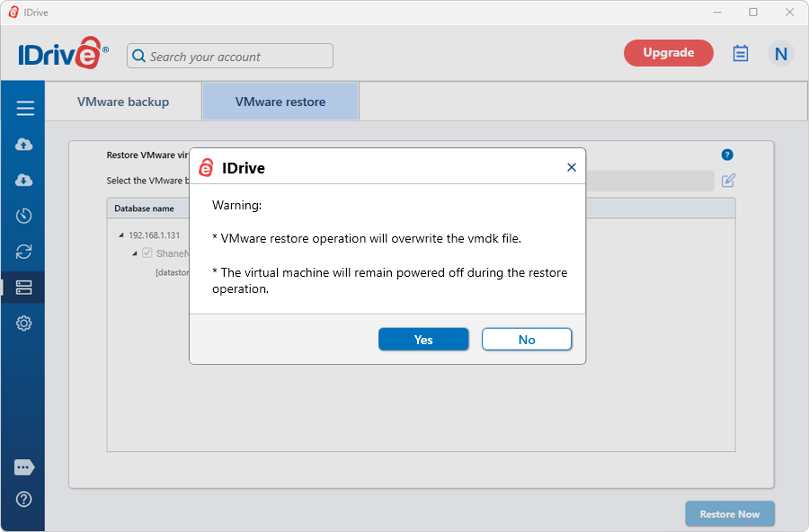Image resolution: width=809 pixels, height=532 pixels.
Task: Focus the Search your account field
Action: tap(230, 56)
